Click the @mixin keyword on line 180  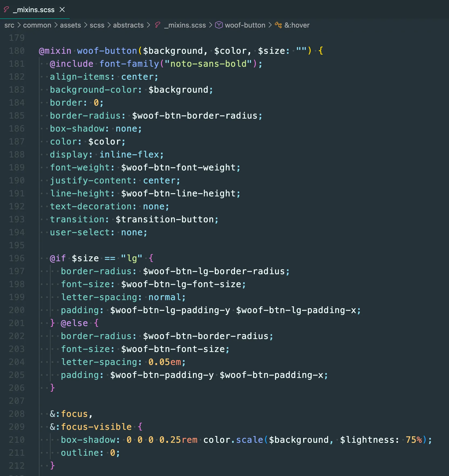coord(55,51)
